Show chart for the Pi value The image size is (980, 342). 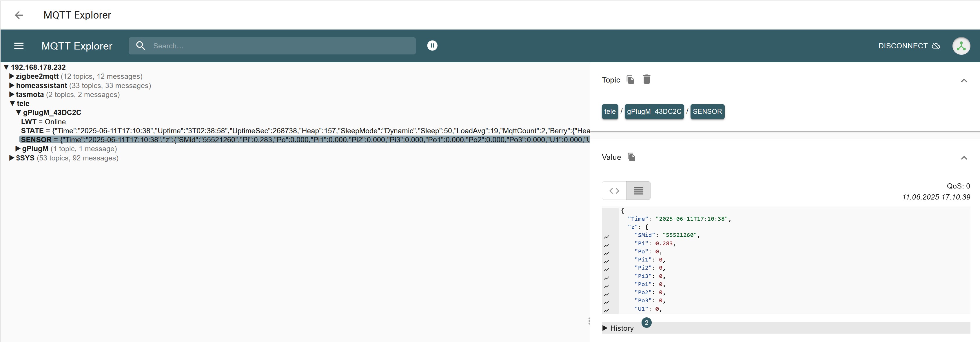click(606, 245)
